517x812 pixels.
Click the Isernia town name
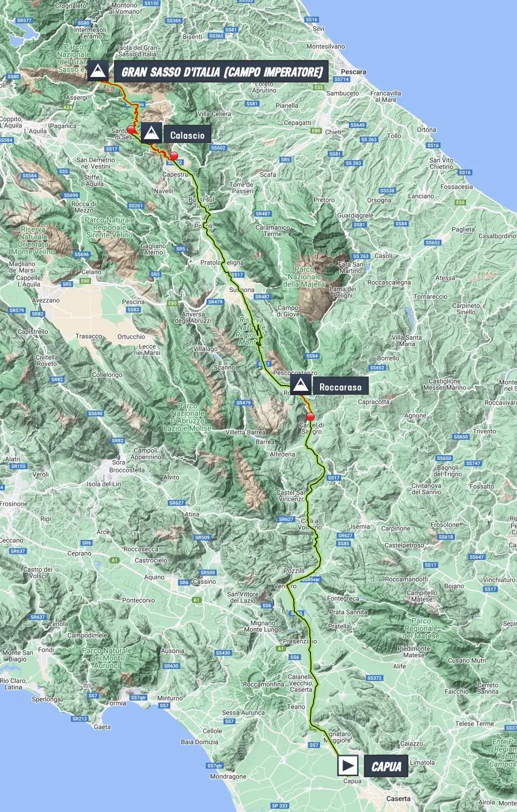pos(360,527)
